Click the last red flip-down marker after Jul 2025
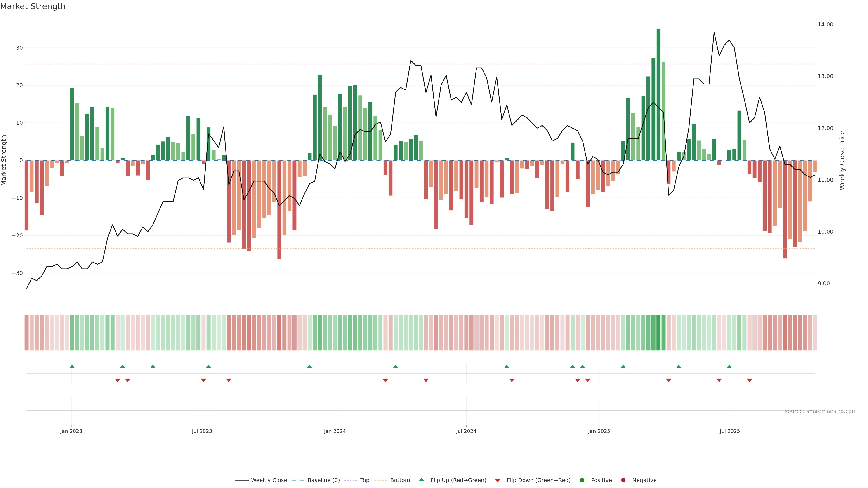This screenshot has width=868, height=488. pos(749,380)
